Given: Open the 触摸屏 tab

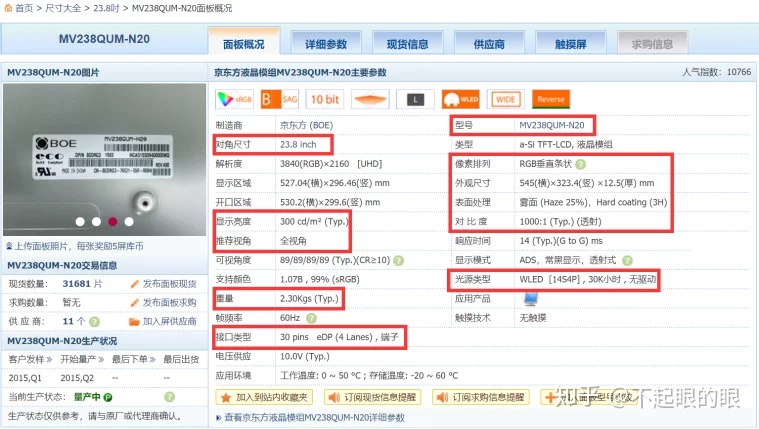Looking at the screenshot, I should click(571, 43).
